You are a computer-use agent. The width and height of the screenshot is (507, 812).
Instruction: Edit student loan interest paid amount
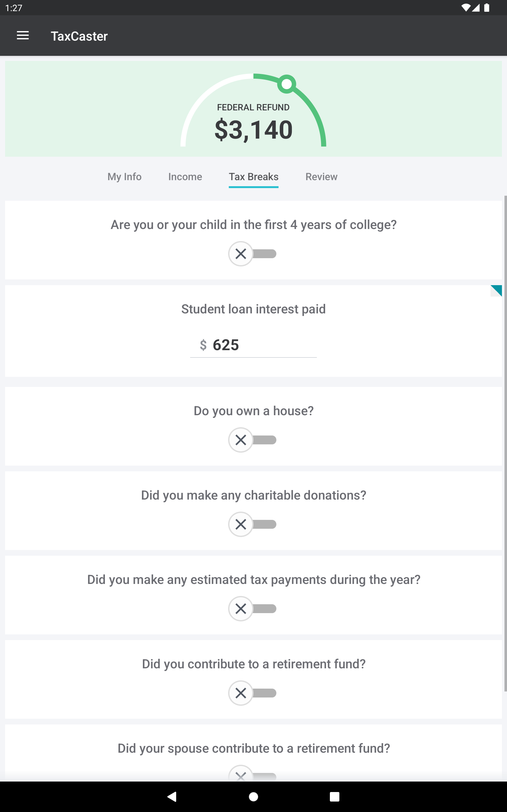point(253,345)
